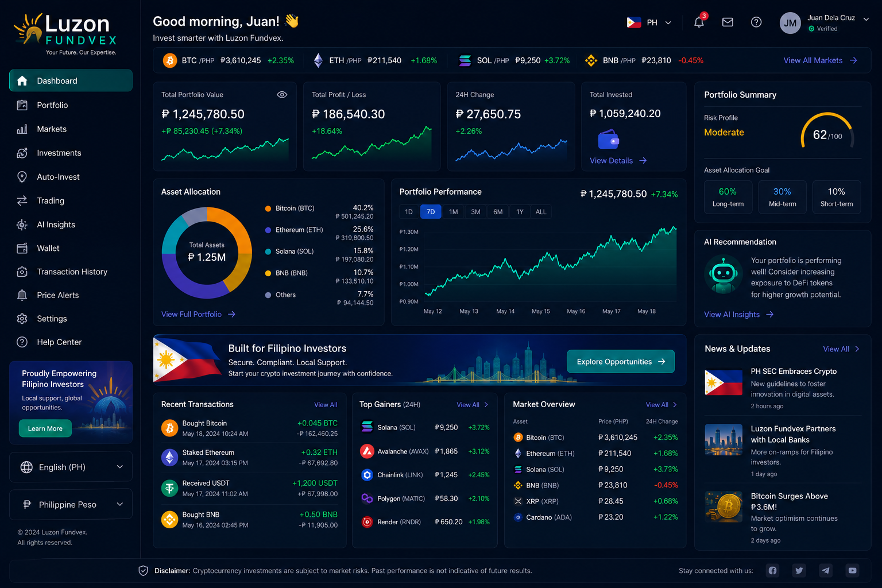Screen dimensions: 882x588
Task: Select the 3M performance range
Action: point(476,212)
